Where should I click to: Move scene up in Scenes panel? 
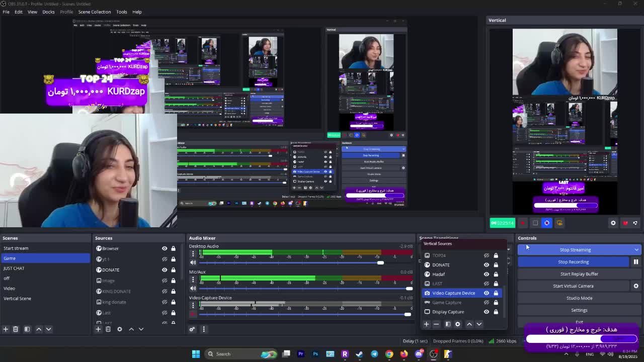[x=39, y=329]
